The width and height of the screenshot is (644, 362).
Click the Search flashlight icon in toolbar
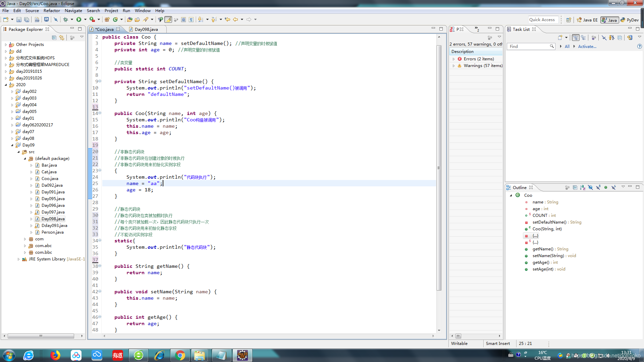click(146, 19)
